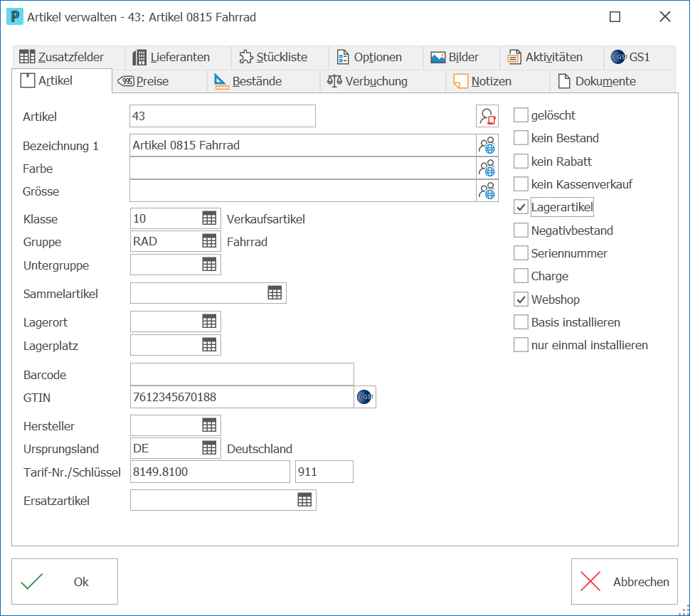Image resolution: width=690 pixels, height=616 pixels.
Task: Enable nur einmal installieren checkbox
Action: click(x=521, y=345)
